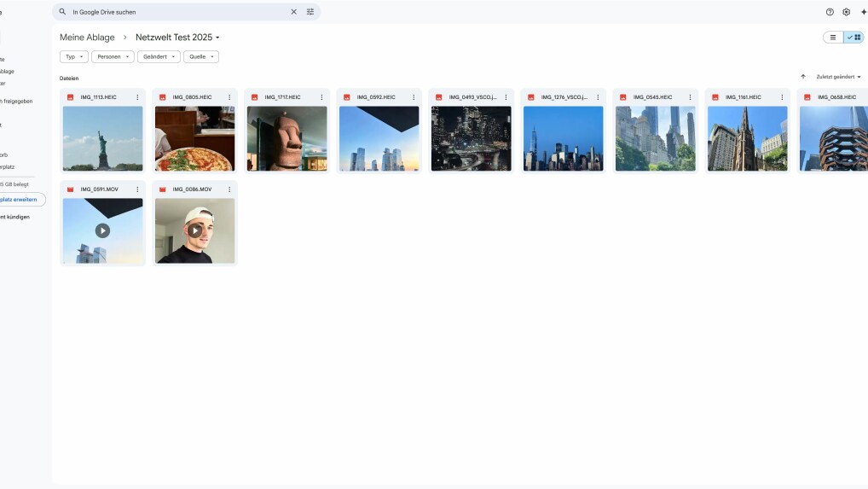Click the GB belegt storage info
The width and height of the screenshot is (868, 489).
click(x=14, y=184)
